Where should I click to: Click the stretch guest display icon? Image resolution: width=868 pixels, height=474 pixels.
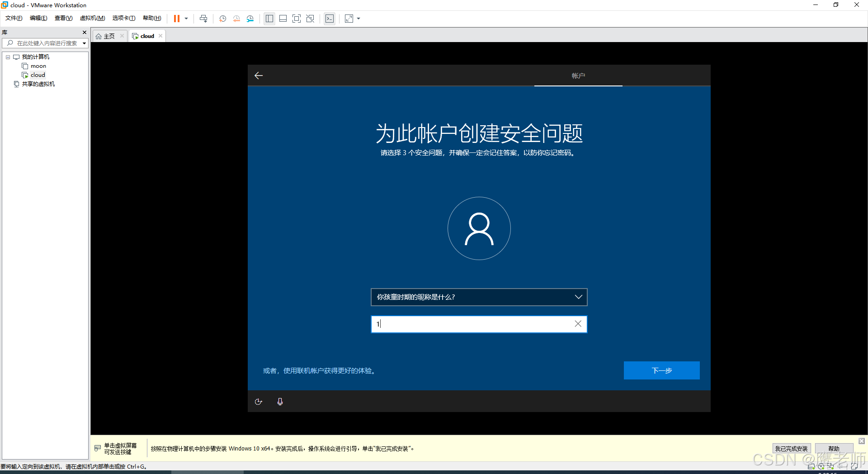pyautogui.click(x=349, y=19)
